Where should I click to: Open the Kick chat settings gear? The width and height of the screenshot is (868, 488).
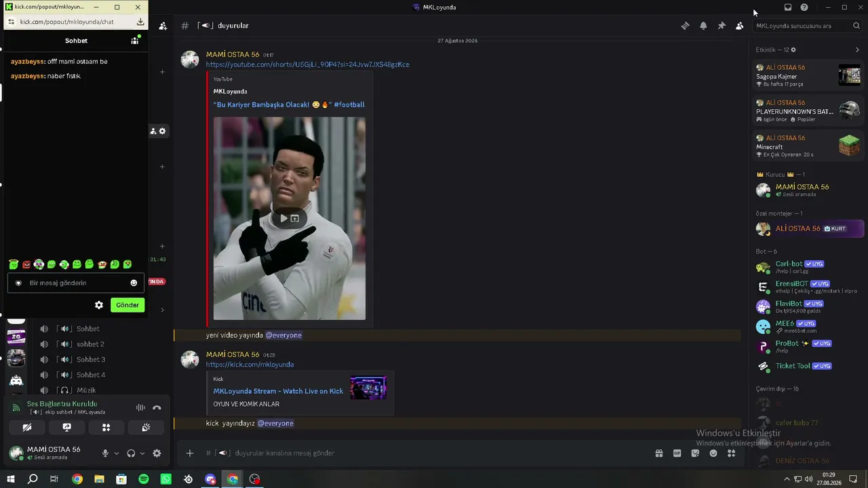pos(99,305)
